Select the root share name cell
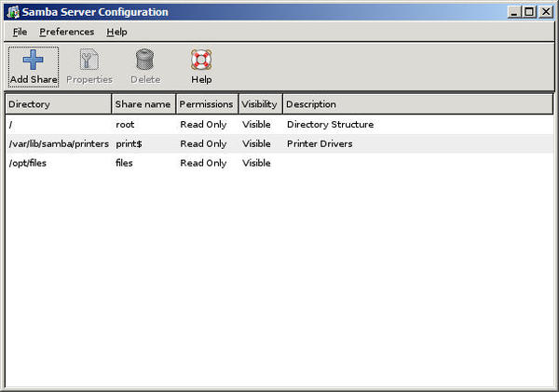This screenshot has height=392, width=559. (x=125, y=125)
